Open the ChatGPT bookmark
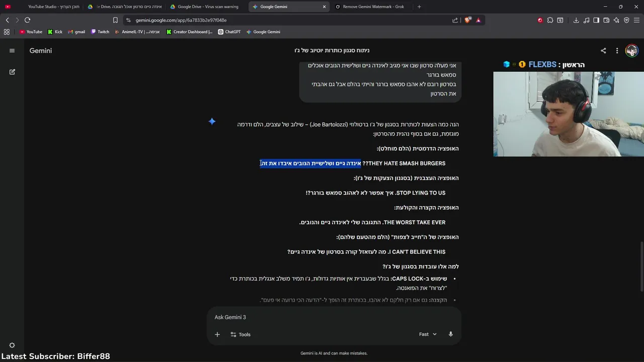Viewport: 644px width, 362px height. pyautogui.click(x=229, y=32)
